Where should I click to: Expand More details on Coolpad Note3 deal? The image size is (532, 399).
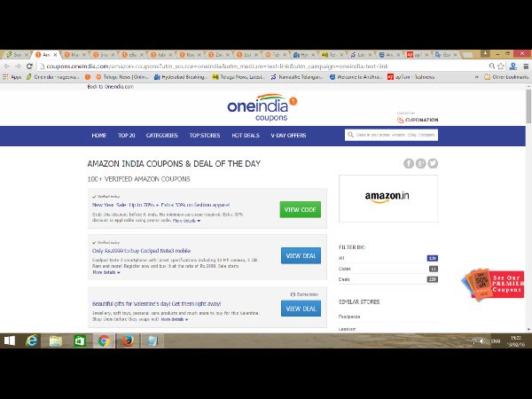[x=106, y=272]
